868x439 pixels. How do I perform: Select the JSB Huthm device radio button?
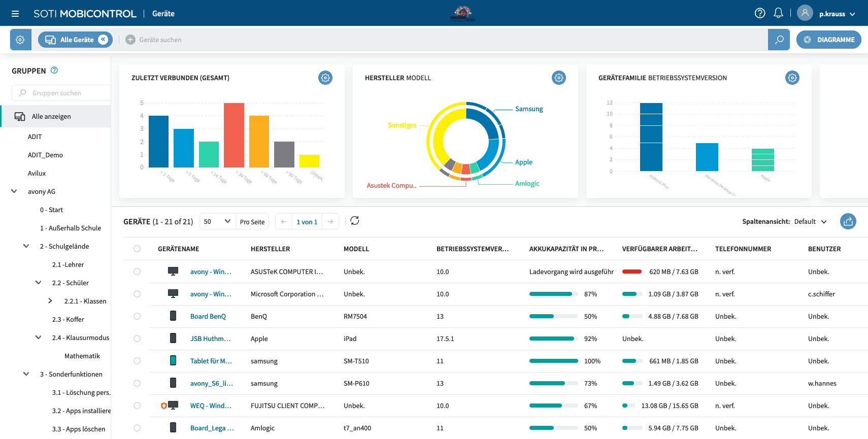tap(137, 339)
